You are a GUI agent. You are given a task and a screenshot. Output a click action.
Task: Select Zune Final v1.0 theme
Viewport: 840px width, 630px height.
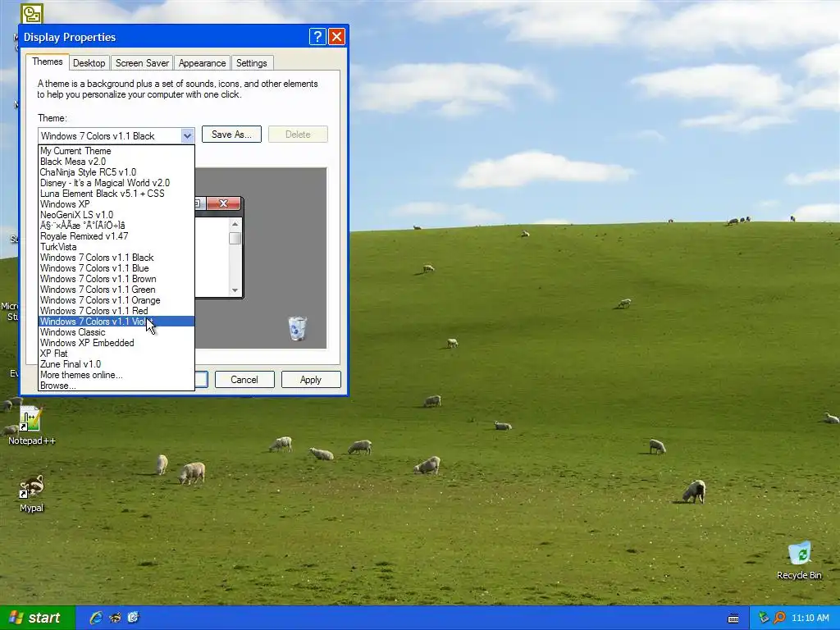(116, 364)
